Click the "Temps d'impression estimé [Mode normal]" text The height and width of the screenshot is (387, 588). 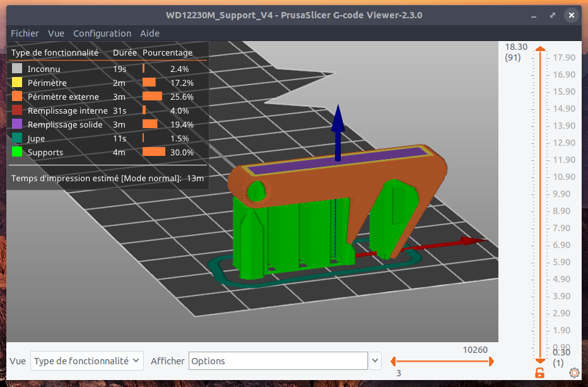point(97,178)
